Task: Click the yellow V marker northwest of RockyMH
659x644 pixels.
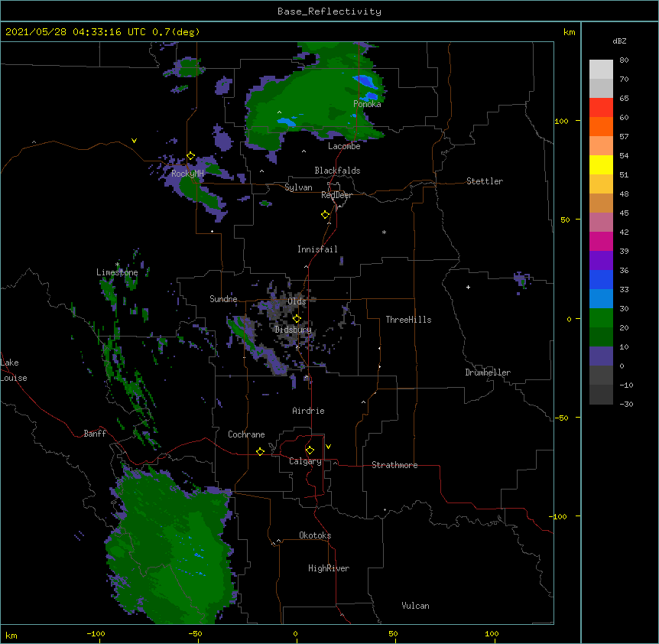Action: (134, 141)
